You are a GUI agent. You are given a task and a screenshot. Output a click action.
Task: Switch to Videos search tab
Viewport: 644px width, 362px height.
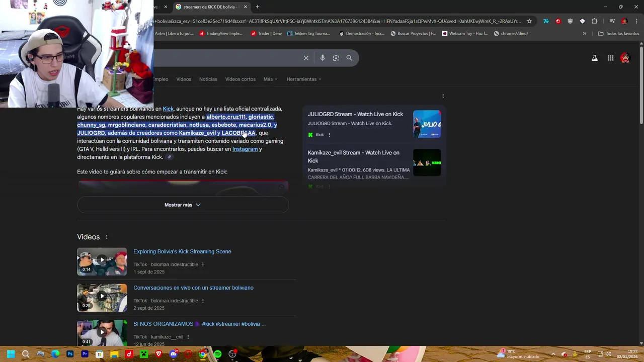click(184, 79)
